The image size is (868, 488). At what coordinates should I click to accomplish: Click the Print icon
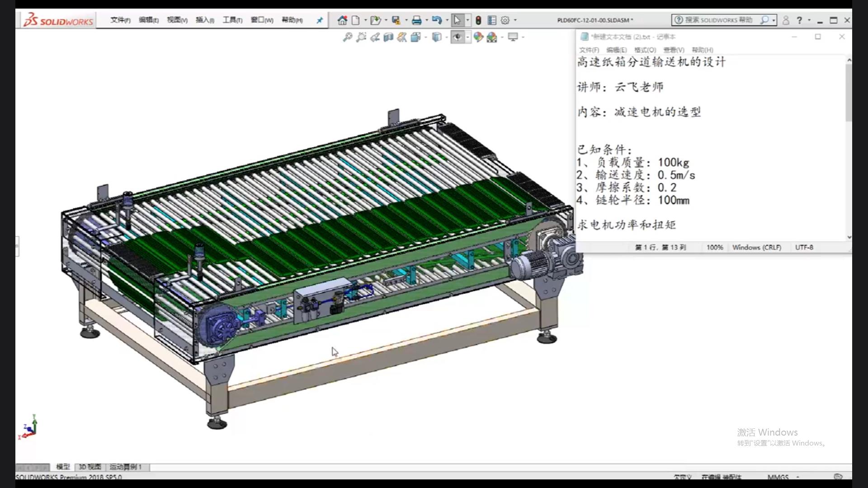pyautogui.click(x=416, y=20)
